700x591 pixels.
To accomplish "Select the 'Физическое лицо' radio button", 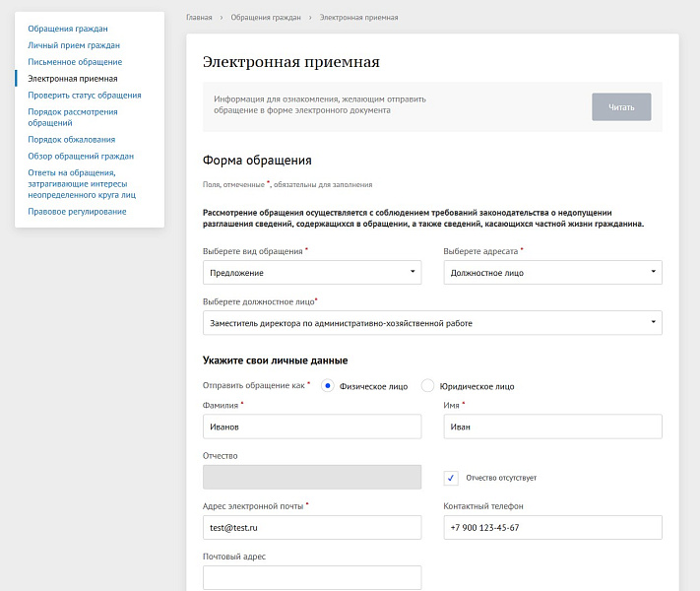I will click(328, 386).
